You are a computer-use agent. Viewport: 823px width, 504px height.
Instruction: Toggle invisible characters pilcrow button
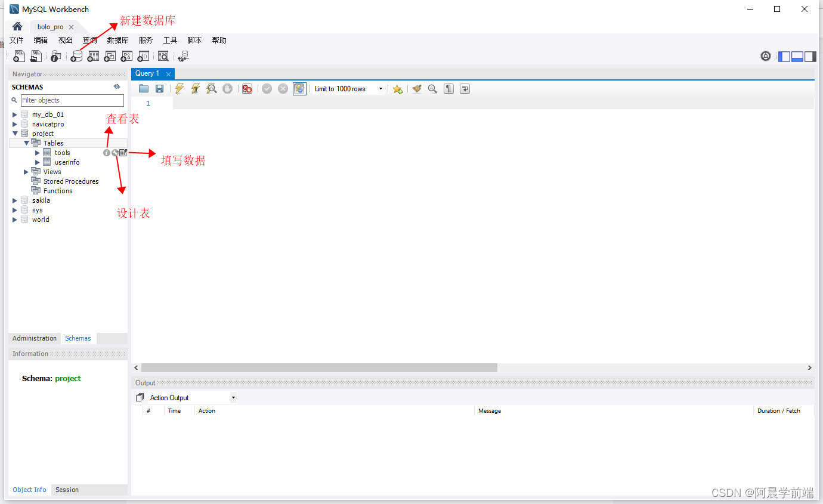pyautogui.click(x=448, y=89)
